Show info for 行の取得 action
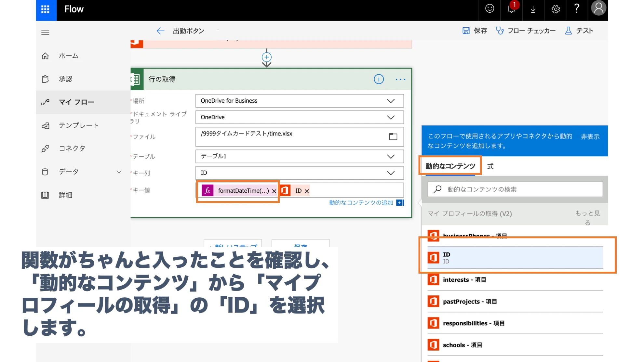644x362 pixels. [379, 79]
